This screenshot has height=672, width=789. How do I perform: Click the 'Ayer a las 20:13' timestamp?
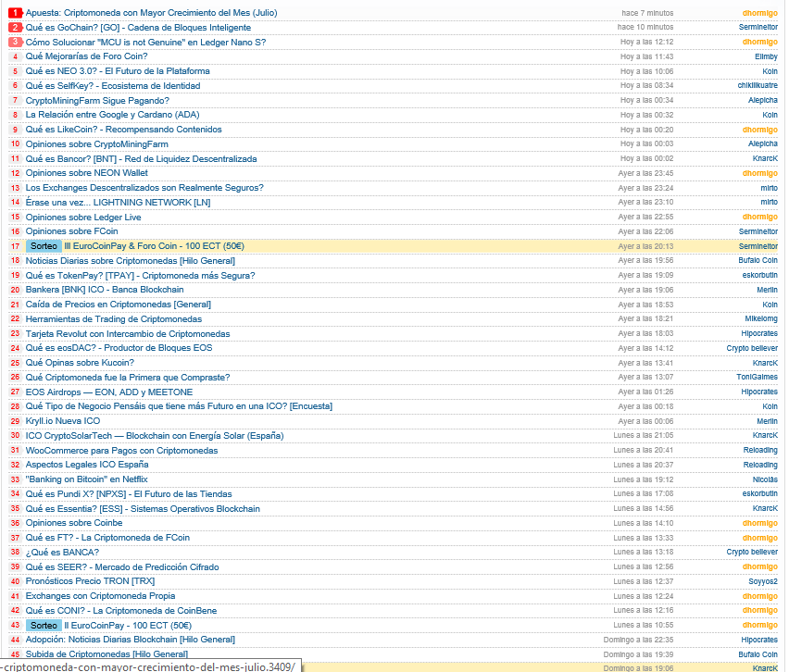point(646,246)
